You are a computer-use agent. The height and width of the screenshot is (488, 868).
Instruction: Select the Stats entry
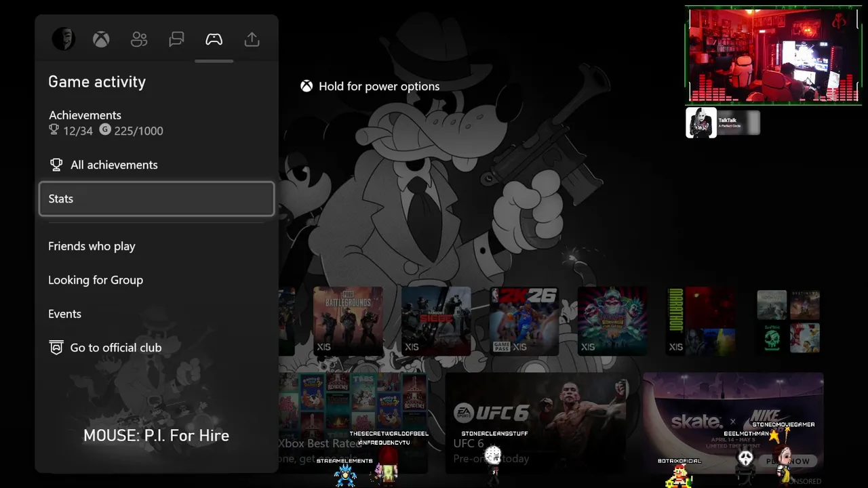point(157,199)
